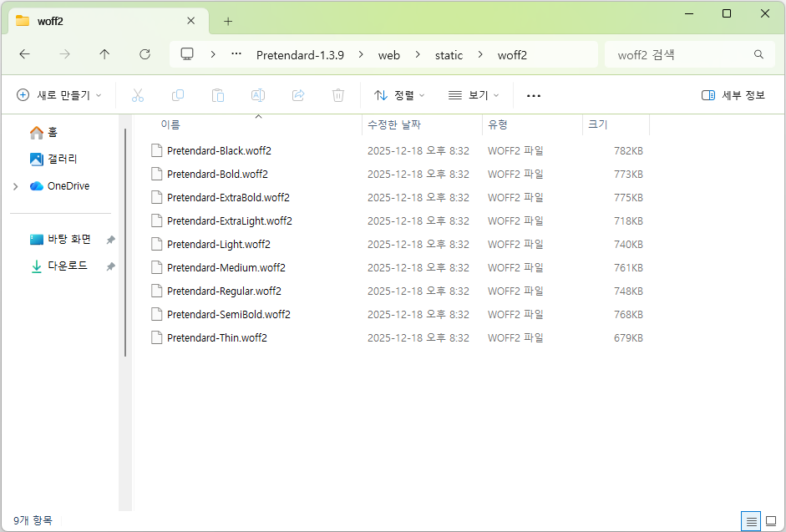Image resolution: width=786 pixels, height=532 pixels.
Task: Switch to large thumbnails view icon in status bar
Action: coord(771,521)
